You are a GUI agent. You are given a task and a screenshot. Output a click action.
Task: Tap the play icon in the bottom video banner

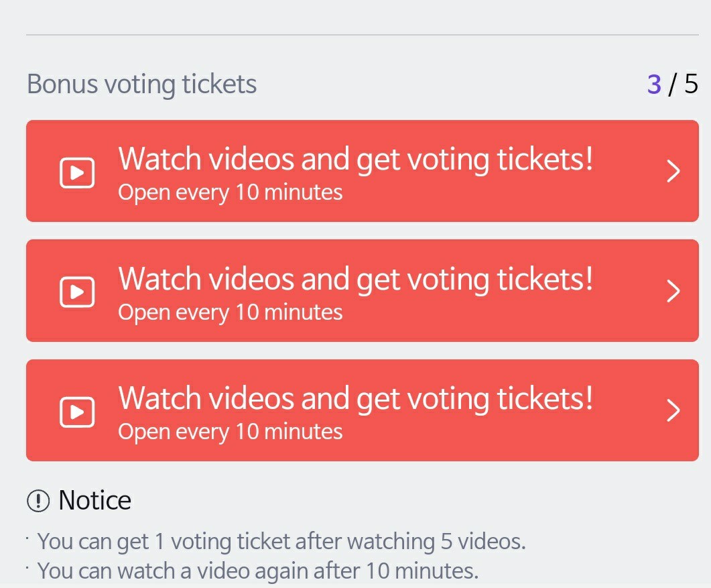coord(77,412)
